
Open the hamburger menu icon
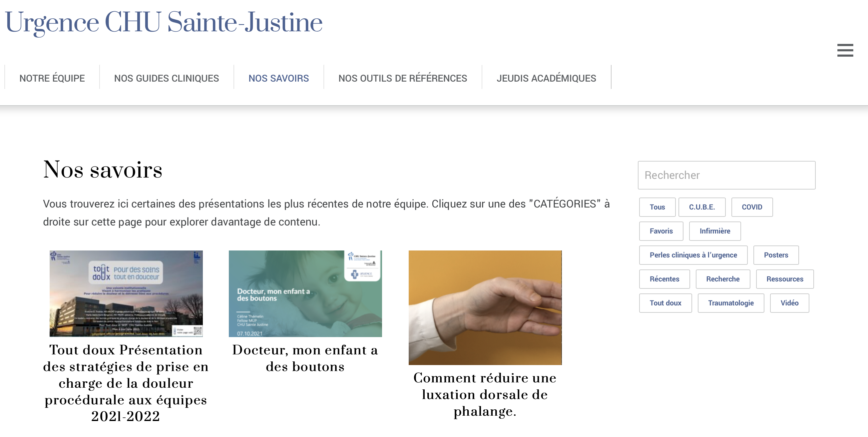tap(845, 50)
